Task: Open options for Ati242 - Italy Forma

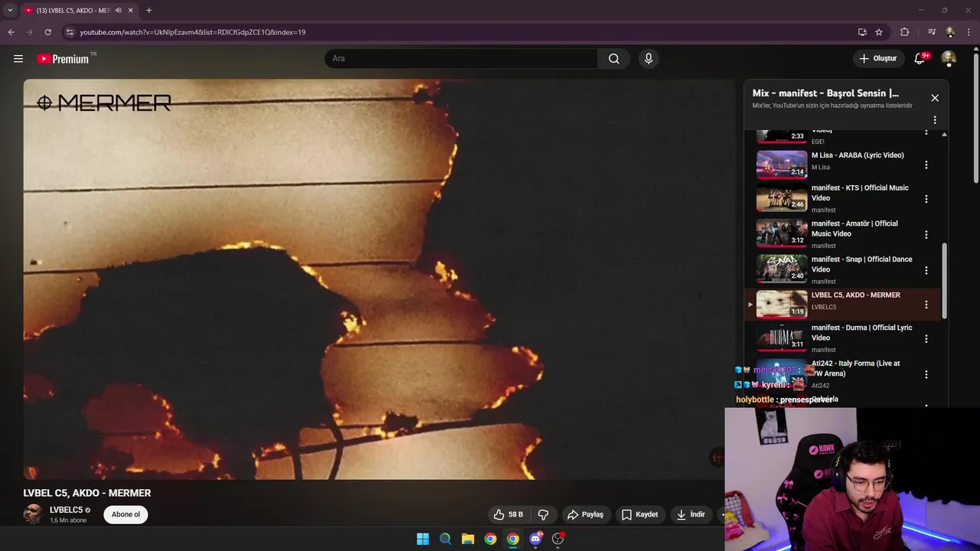Action: click(926, 374)
